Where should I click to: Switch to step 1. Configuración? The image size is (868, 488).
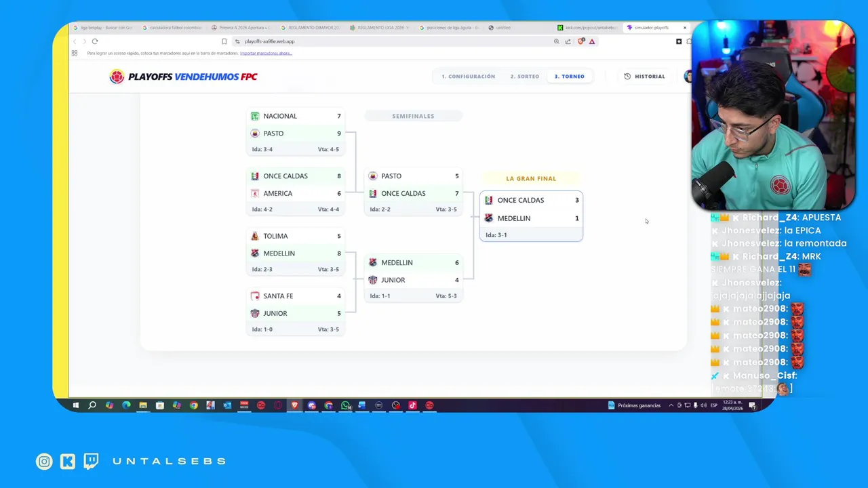(469, 77)
